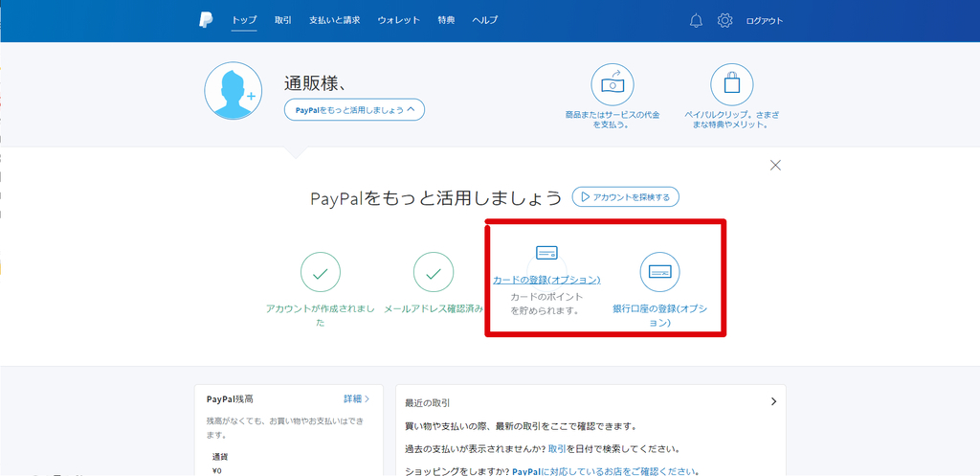Expand 最近の取引 with the chevron arrow
The height and width of the screenshot is (476, 980).
click(773, 401)
